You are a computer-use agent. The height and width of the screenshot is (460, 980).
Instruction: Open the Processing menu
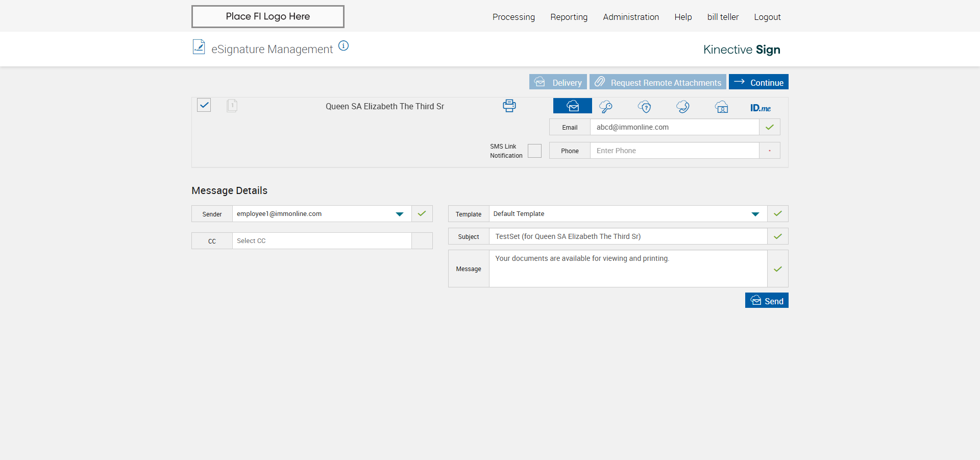tap(513, 17)
